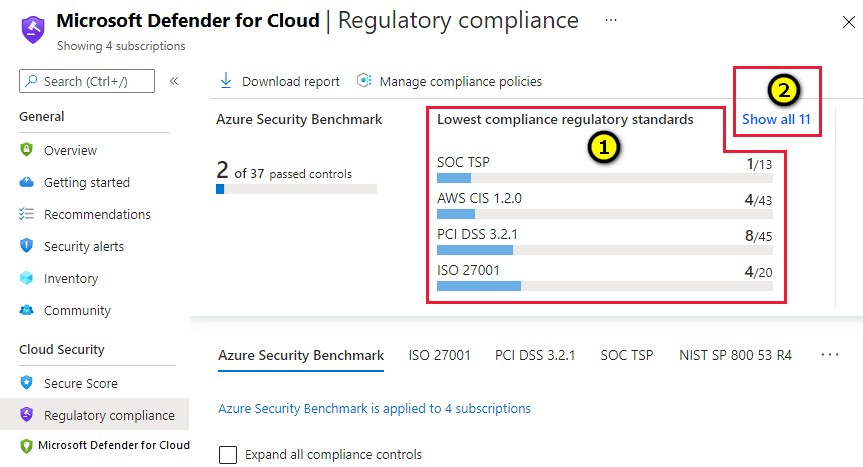Viewport: 863px width, 467px height.
Task: Click the Download report arrow icon
Action: coord(226,81)
